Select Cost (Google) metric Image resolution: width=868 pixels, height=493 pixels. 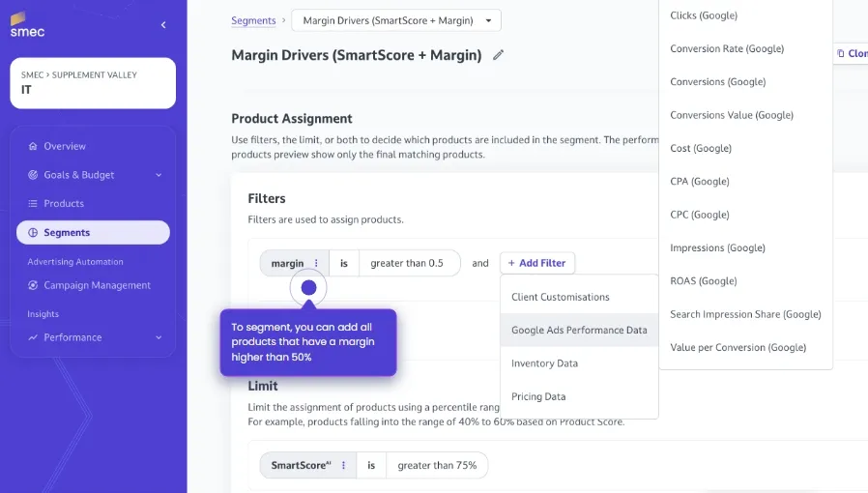(745, 148)
